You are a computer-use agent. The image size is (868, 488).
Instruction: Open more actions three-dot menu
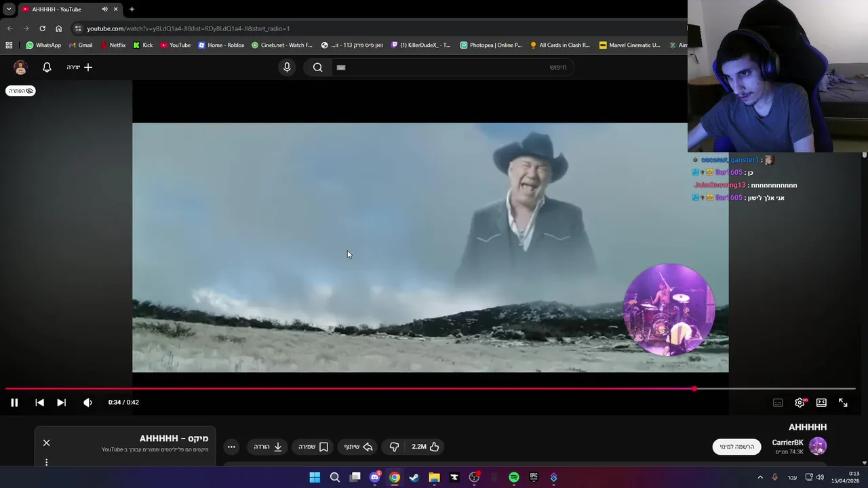click(x=231, y=447)
